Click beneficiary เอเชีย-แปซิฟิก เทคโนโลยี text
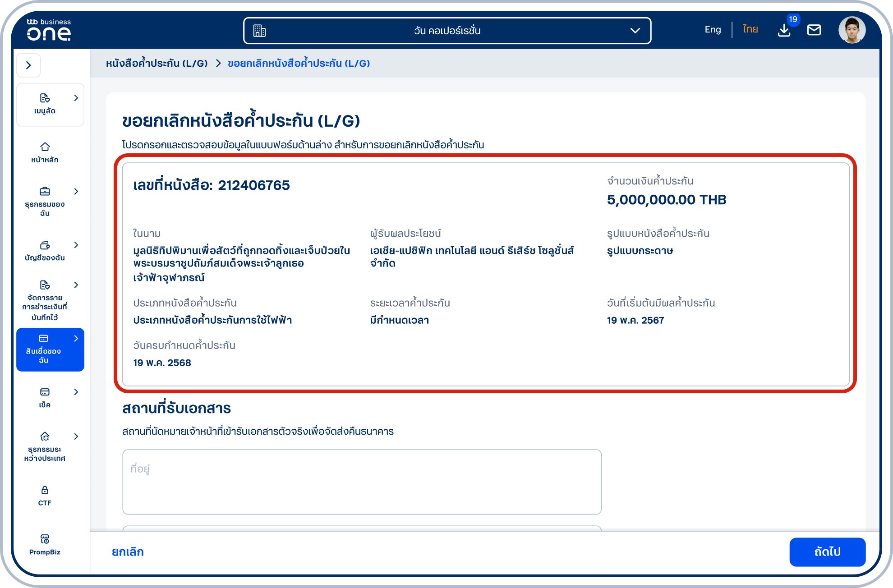 472,257
